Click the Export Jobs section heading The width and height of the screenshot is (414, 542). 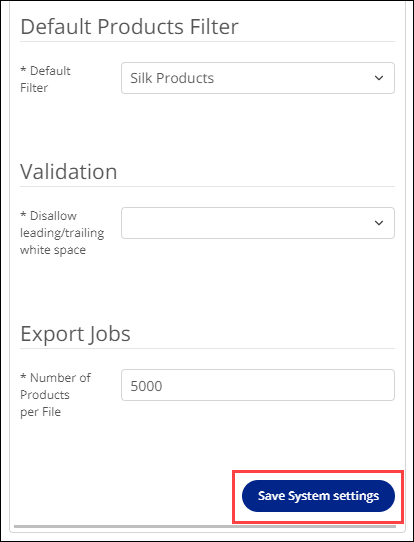tap(75, 334)
